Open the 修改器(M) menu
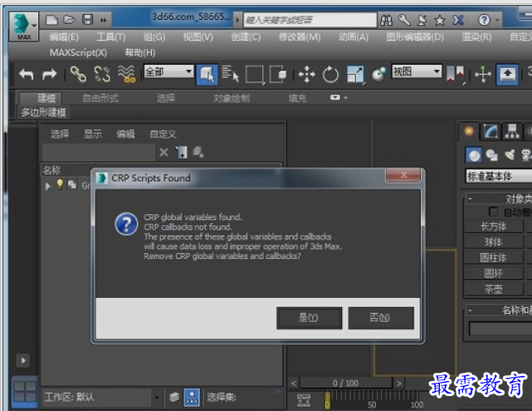The height and width of the screenshot is (411, 532). tap(300, 37)
